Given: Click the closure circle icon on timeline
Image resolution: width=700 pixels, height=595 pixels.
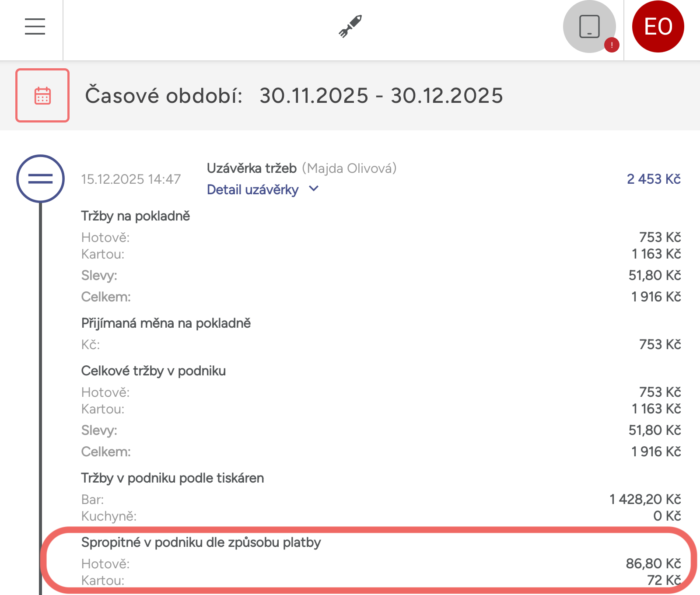Looking at the screenshot, I should (40, 178).
